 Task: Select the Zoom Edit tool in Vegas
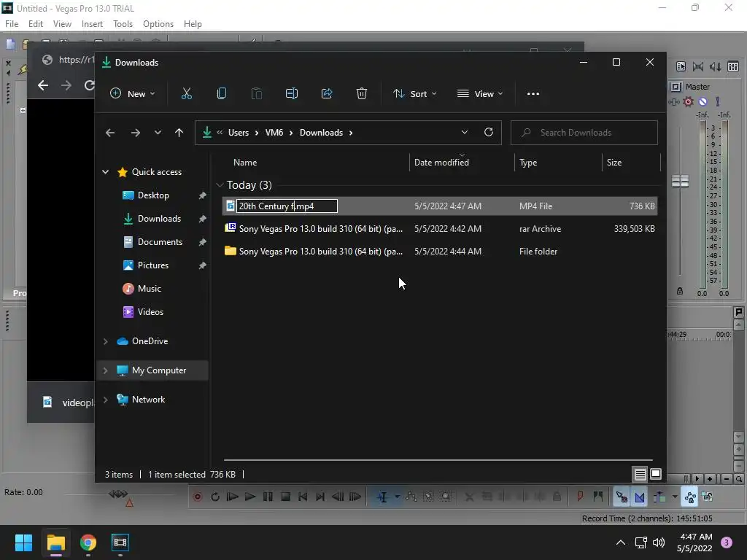click(x=446, y=497)
